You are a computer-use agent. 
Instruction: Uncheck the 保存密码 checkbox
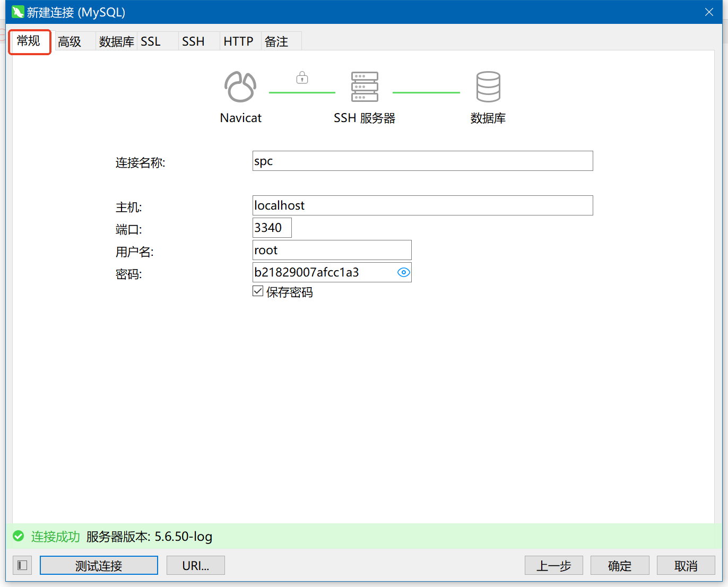click(x=258, y=291)
